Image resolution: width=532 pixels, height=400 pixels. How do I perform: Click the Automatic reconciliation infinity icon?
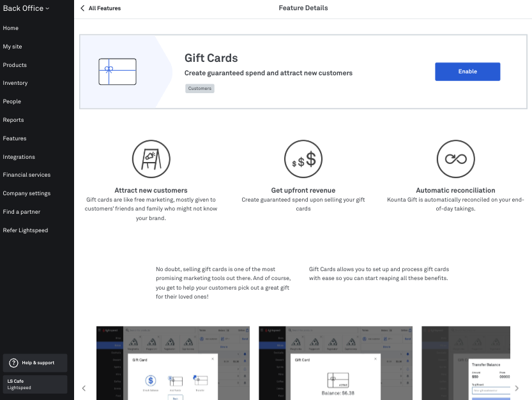coord(455,159)
